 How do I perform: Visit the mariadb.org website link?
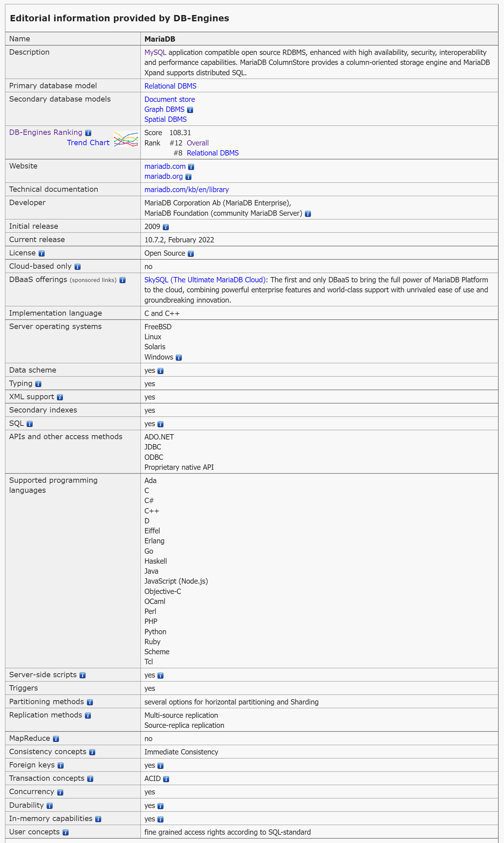(164, 176)
